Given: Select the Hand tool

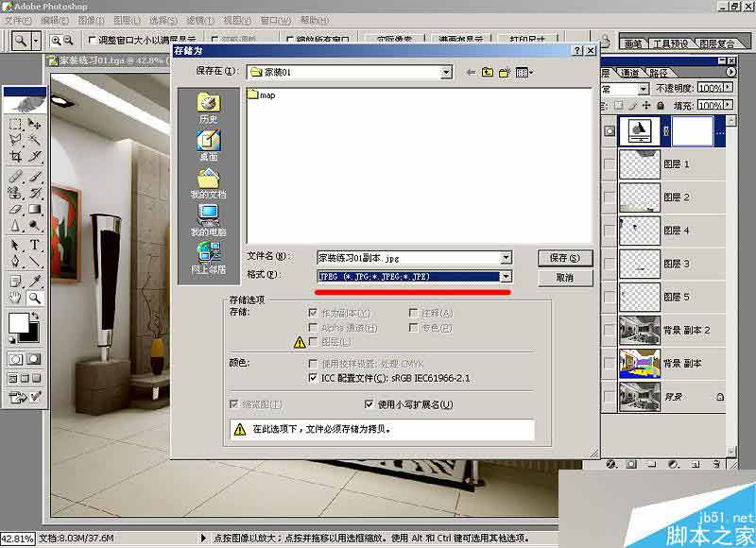Looking at the screenshot, I should 15,298.
